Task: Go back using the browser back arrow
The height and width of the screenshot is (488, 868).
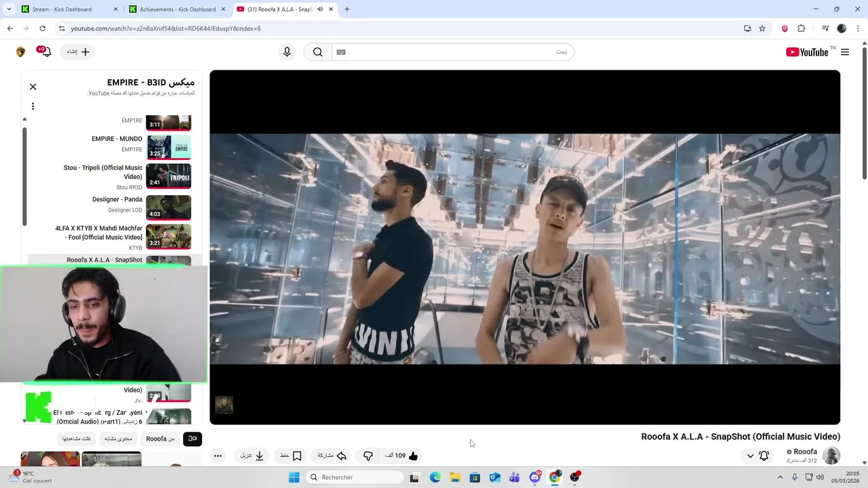Action: (x=9, y=28)
